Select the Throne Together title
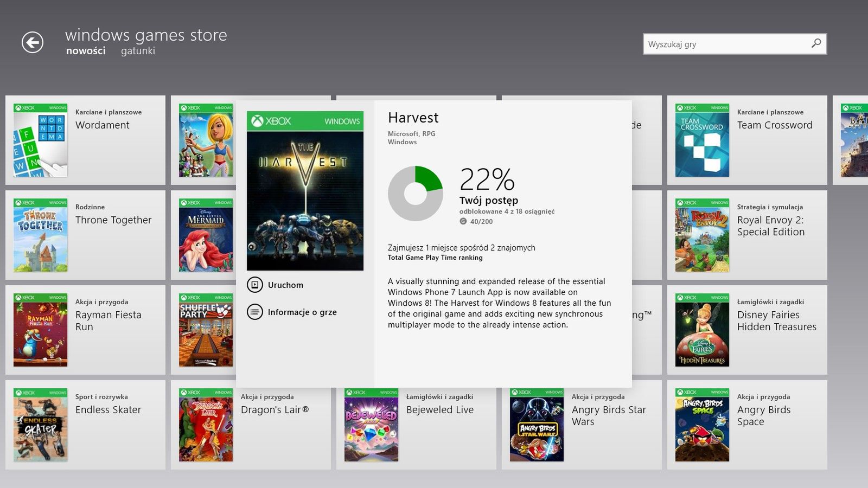Viewport: 868px width, 488px height. point(113,220)
